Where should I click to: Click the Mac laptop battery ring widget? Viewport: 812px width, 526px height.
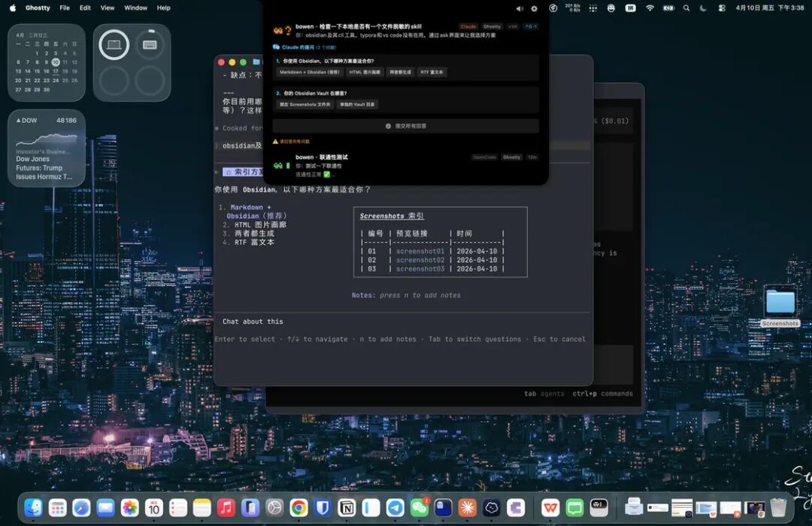pyautogui.click(x=114, y=45)
